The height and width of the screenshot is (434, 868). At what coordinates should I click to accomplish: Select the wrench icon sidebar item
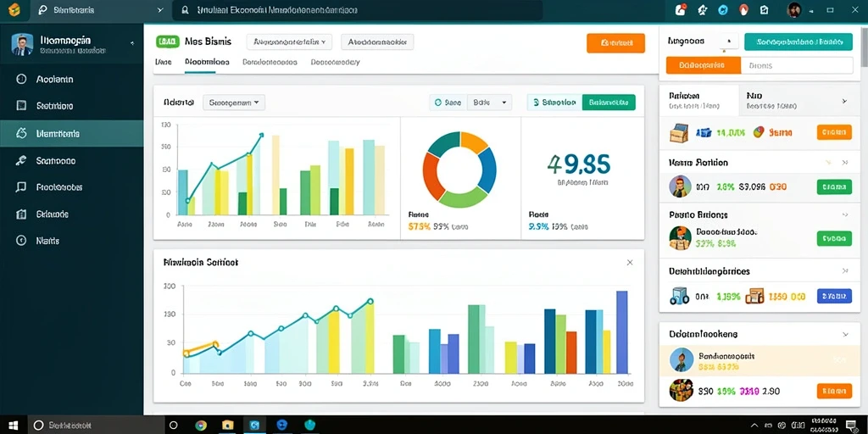pos(21,160)
